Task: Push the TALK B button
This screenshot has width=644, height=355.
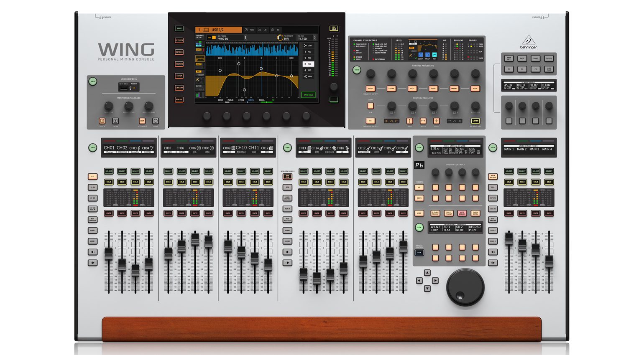Action: (x=115, y=121)
